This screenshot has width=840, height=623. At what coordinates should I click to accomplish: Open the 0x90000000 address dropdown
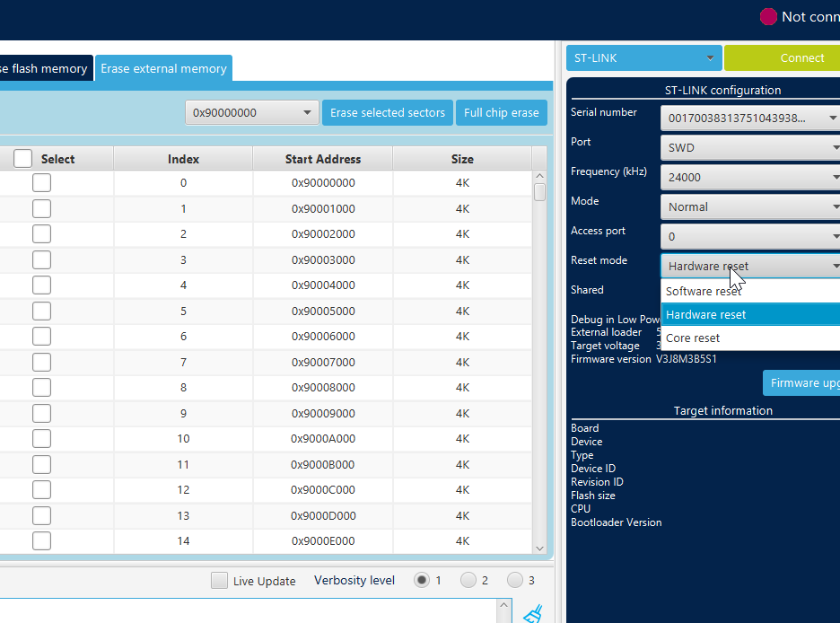click(252, 112)
